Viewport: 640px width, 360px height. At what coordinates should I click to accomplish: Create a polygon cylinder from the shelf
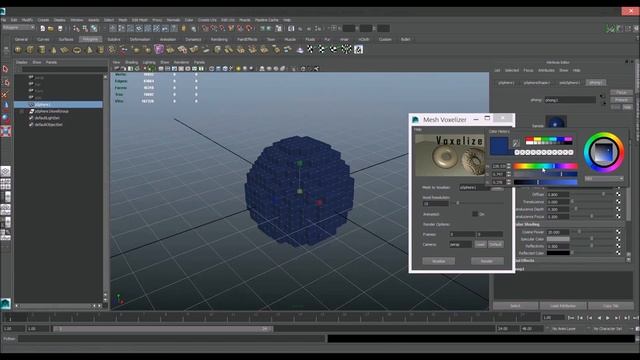(42, 50)
